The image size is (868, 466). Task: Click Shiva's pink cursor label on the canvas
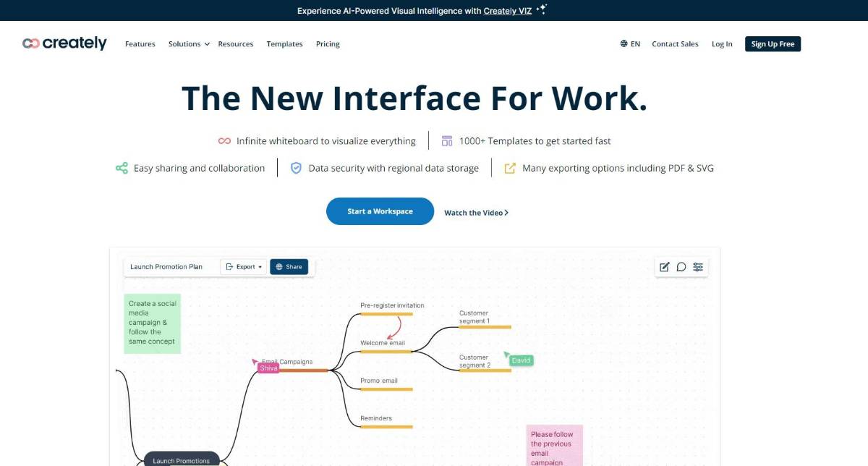(x=268, y=368)
